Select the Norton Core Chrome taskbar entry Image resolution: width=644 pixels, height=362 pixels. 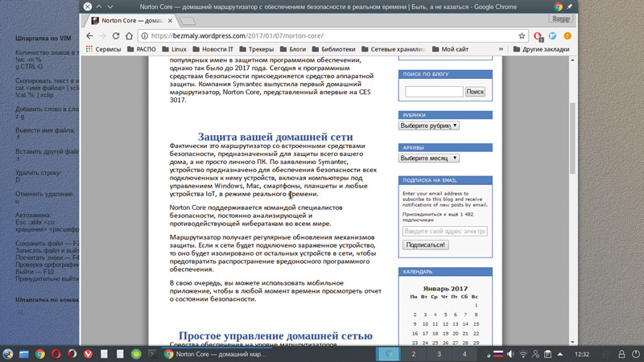(217, 354)
